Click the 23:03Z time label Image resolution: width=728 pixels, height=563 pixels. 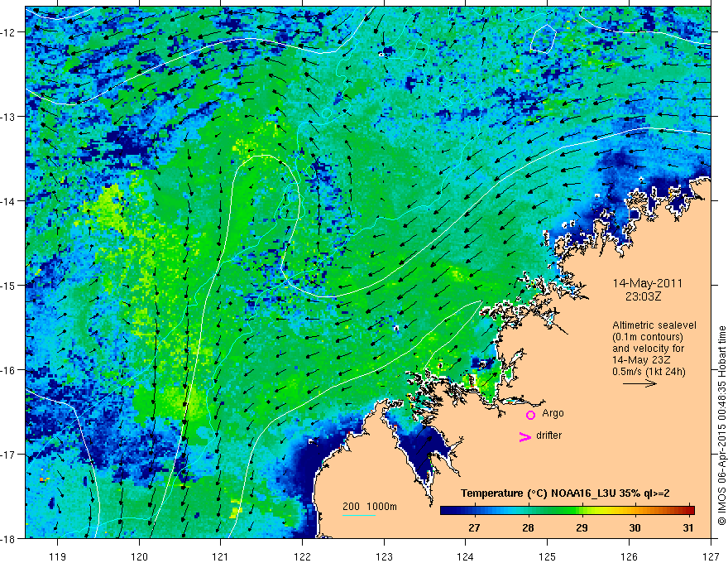[x=643, y=296]
